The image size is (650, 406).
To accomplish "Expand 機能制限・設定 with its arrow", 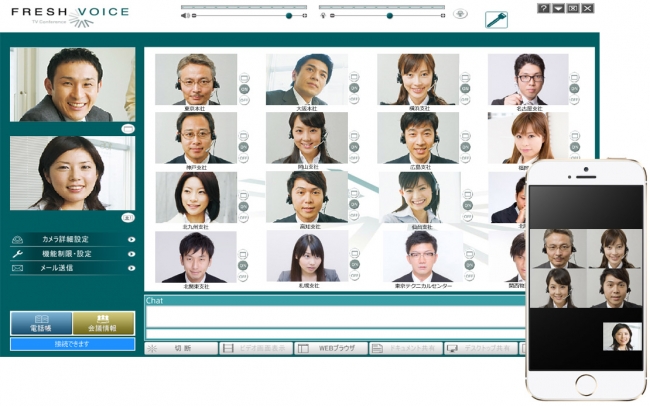I will coord(131,254).
